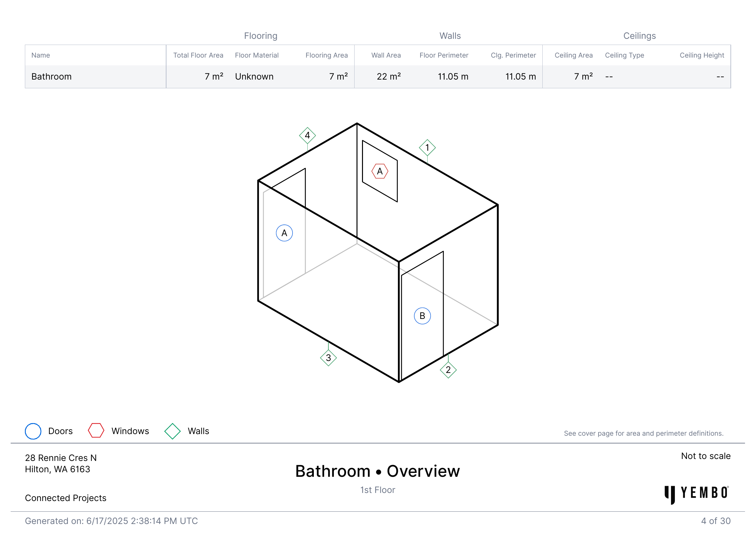
Task: Select the blue circle door B marker
Action: pos(422,316)
